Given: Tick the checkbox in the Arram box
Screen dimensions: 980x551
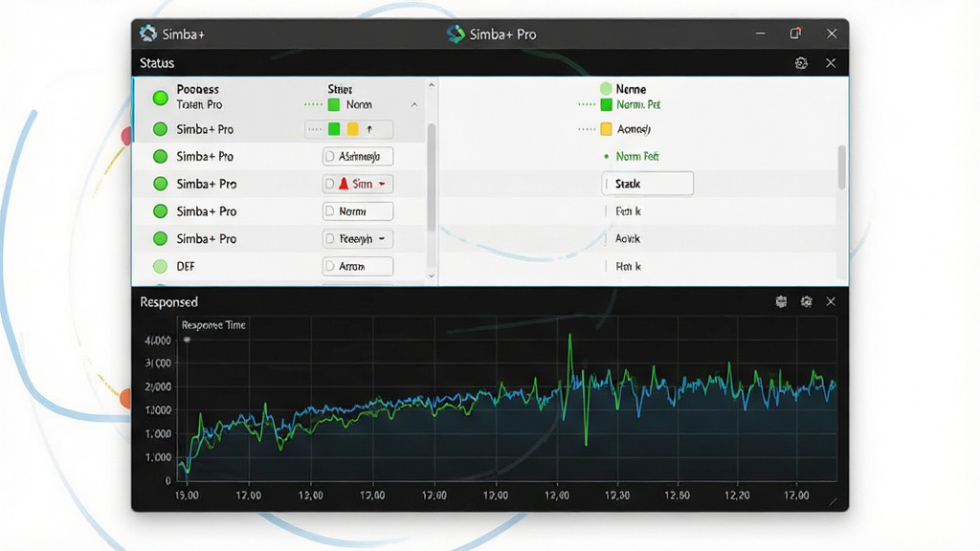Looking at the screenshot, I should [330, 266].
